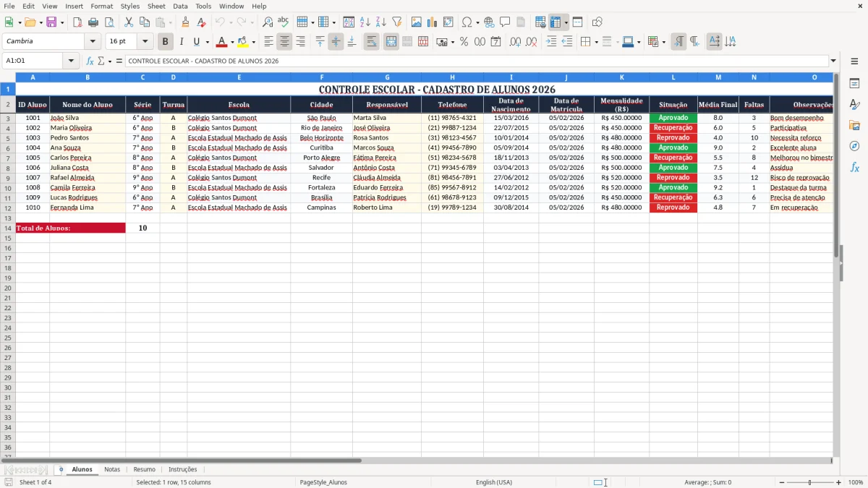Screen dimensions: 868x488
Task: Open the font name dropdown
Action: (93, 42)
